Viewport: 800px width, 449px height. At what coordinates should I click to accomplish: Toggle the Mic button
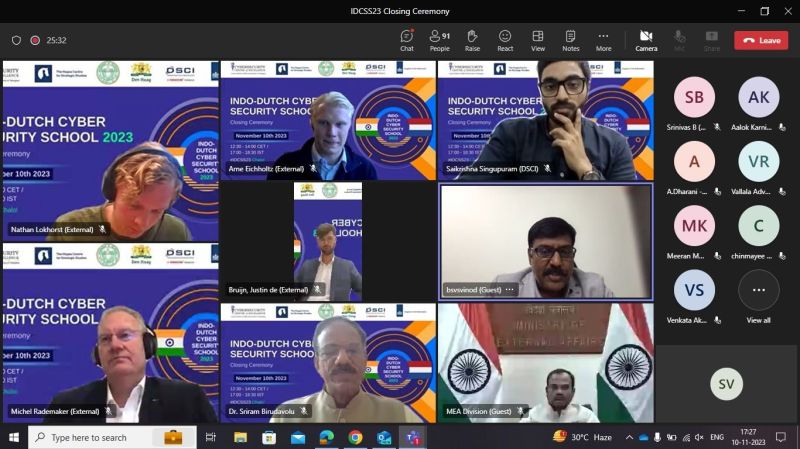click(x=679, y=40)
